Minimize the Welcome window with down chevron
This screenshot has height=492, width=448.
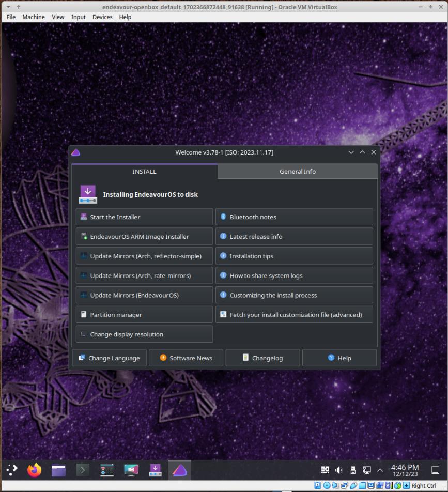[351, 152]
